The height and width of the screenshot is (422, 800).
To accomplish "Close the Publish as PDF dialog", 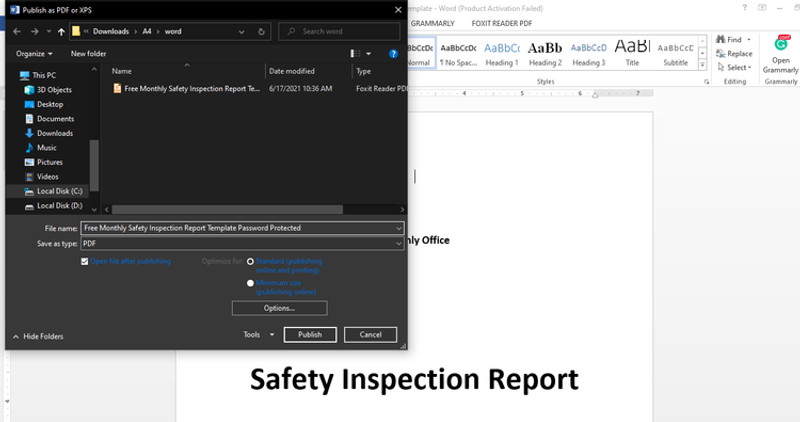I will coord(398,10).
